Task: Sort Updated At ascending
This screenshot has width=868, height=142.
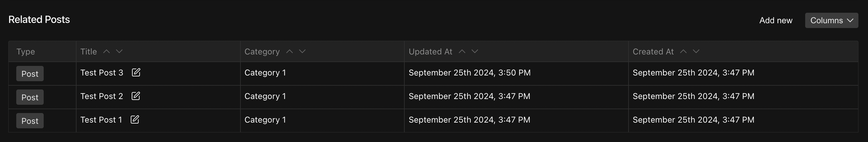Action: 462,51
